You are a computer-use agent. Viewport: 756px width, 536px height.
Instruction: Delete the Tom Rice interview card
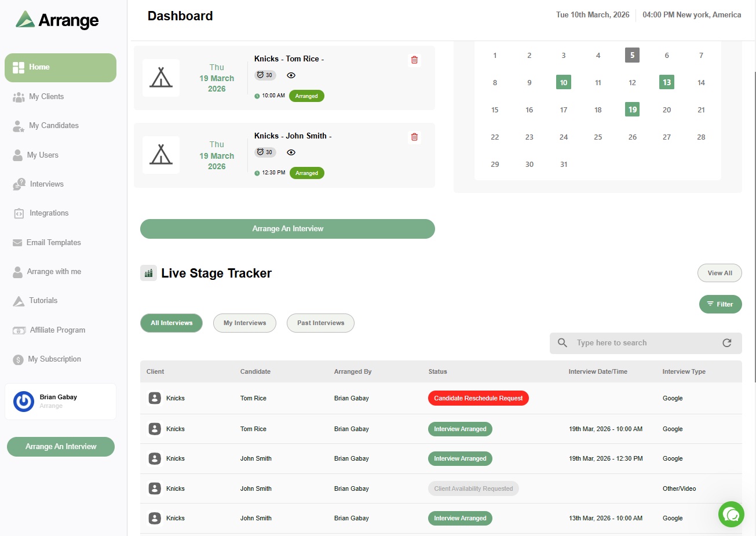pyautogui.click(x=414, y=60)
